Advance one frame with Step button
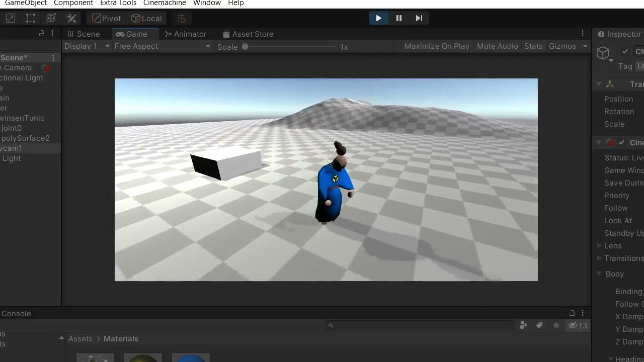The height and width of the screenshot is (362, 644). click(419, 19)
